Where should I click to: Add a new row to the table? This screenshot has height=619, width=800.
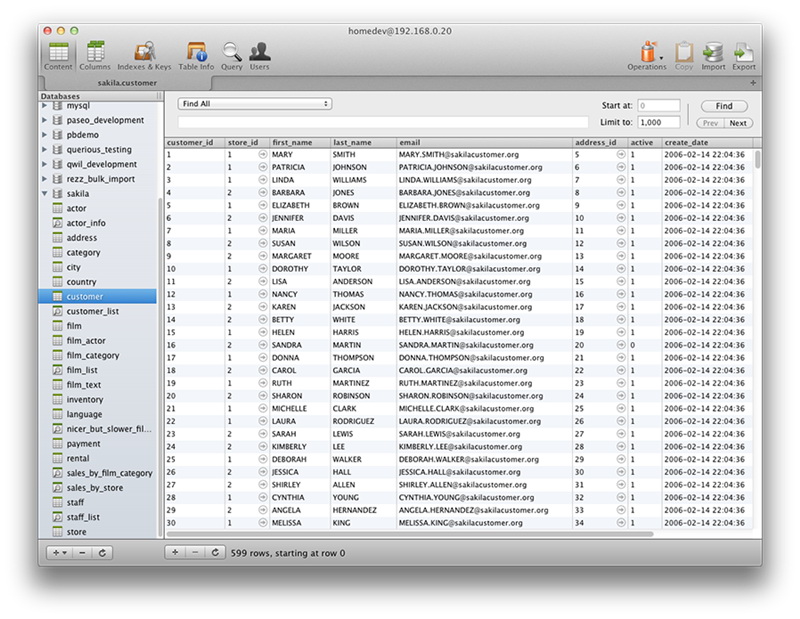pos(175,552)
